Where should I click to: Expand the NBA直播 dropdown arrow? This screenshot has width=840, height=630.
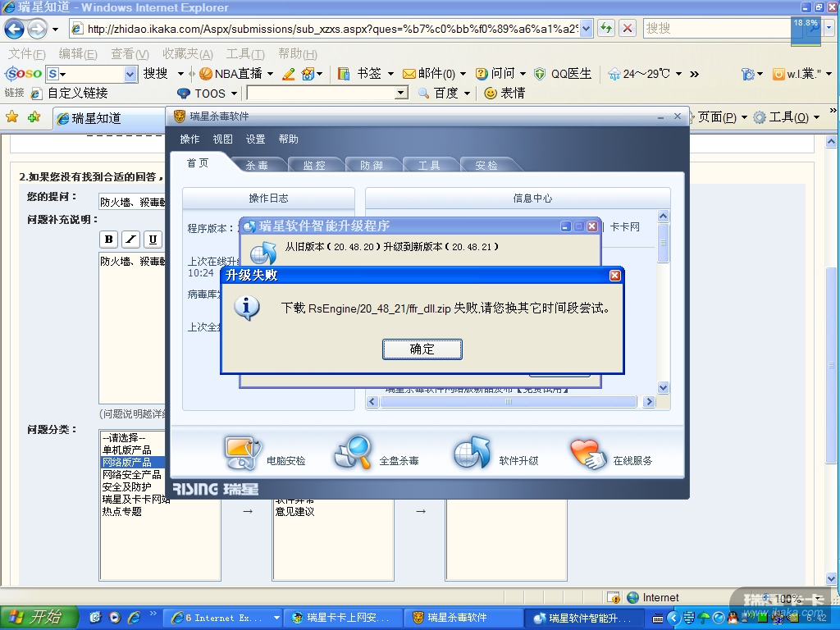click(x=270, y=74)
